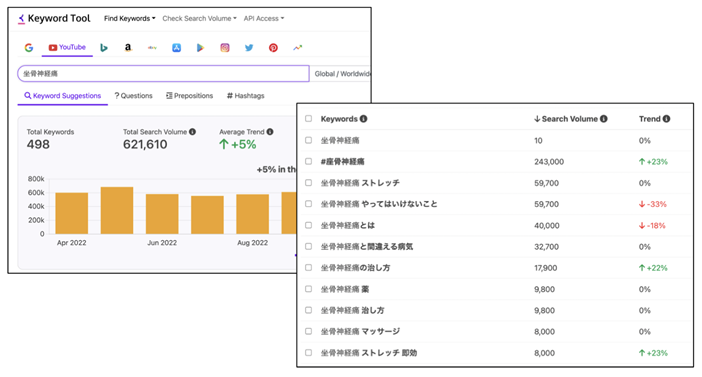Switch to the Bing keyword source icon
702x377 pixels.
click(104, 47)
